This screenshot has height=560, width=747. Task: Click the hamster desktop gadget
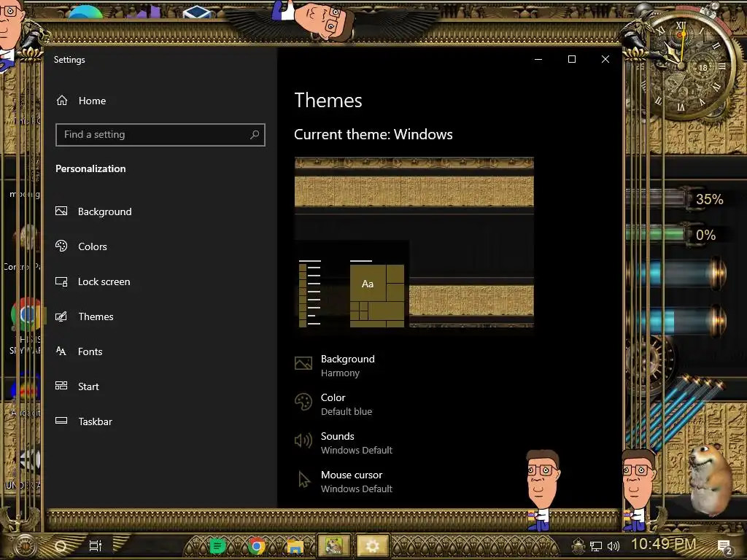click(710, 480)
